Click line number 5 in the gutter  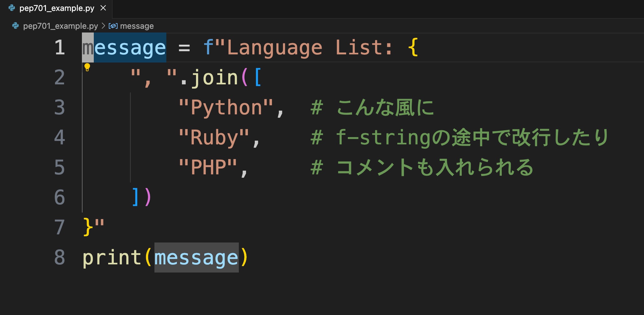59,167
